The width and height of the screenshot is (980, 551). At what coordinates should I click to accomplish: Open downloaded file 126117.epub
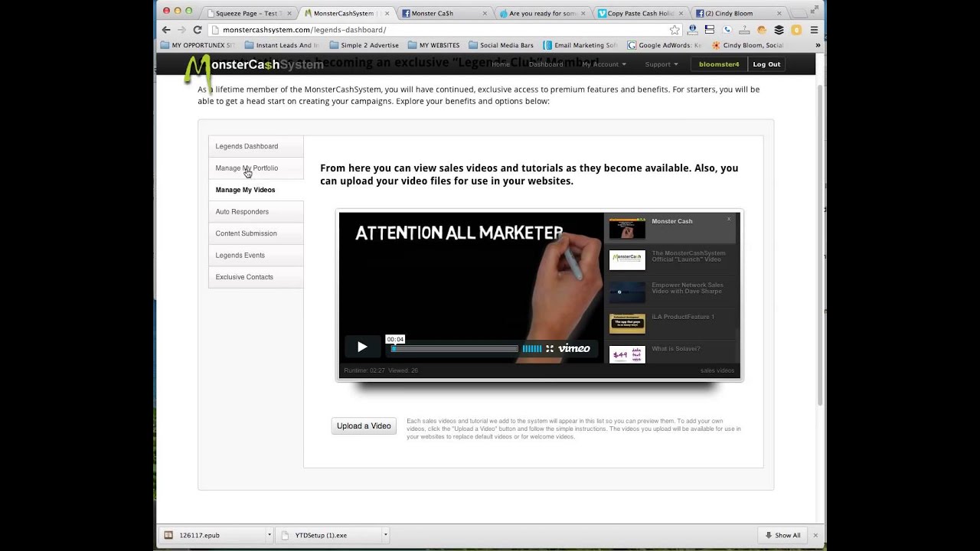(212, 536)
